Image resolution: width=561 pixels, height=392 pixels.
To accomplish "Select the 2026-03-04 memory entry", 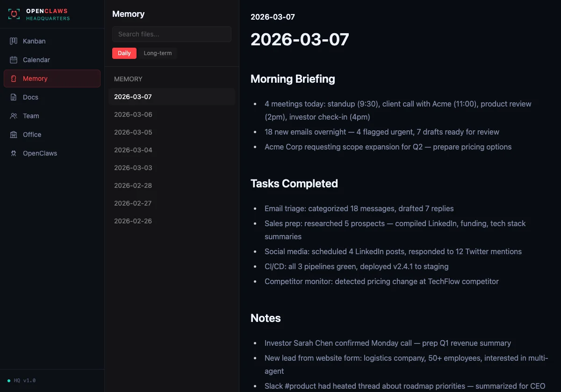I will [172, 150].
